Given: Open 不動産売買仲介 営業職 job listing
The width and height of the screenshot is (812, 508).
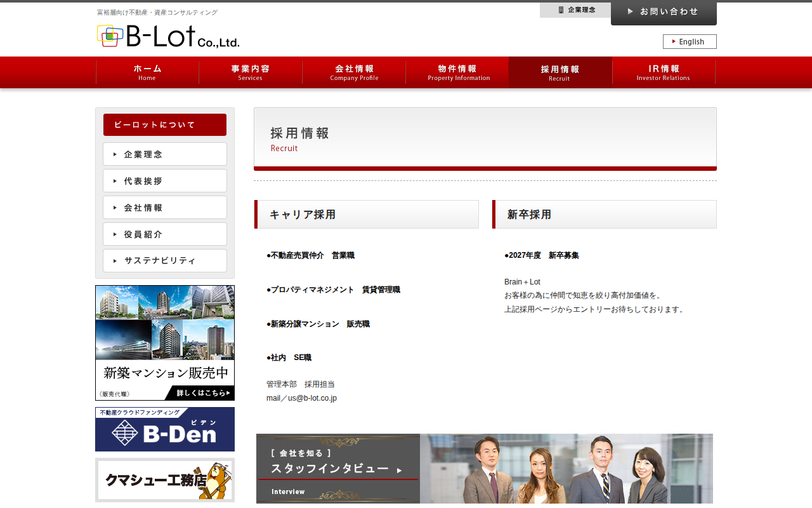Looking at the screenshot, I should click(x=312, y=255).
